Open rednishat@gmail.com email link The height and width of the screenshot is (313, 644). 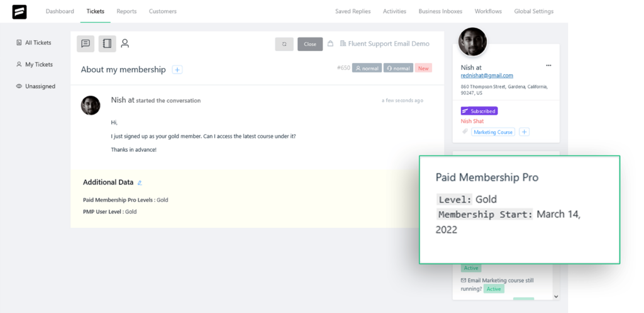487,76
